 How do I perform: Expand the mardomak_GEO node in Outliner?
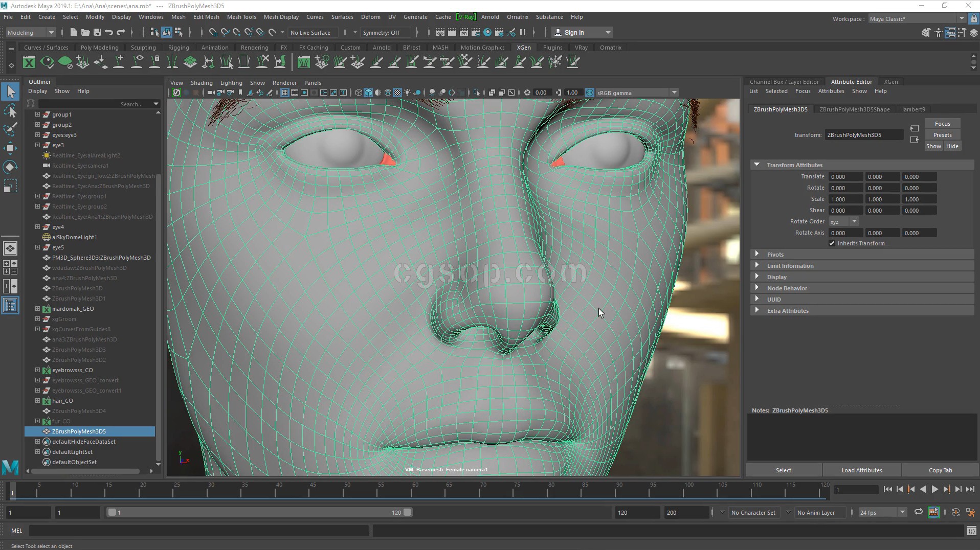(37, 309)
